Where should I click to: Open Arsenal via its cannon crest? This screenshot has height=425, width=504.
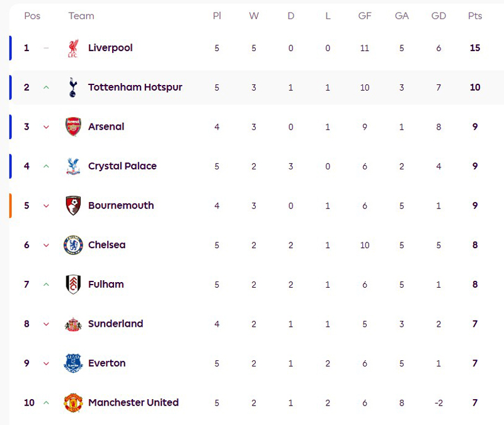[x=73, y=127]
